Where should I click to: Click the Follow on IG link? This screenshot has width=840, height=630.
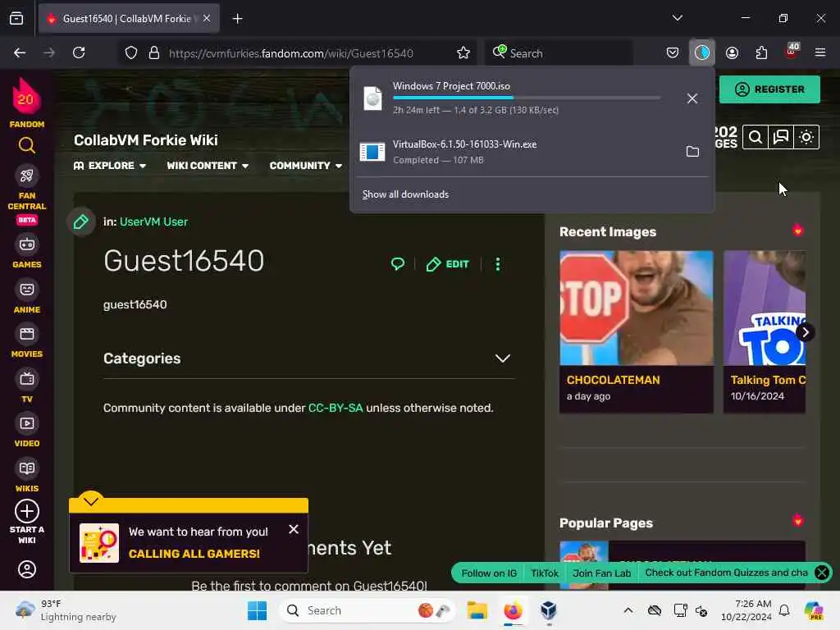point(489,573)
